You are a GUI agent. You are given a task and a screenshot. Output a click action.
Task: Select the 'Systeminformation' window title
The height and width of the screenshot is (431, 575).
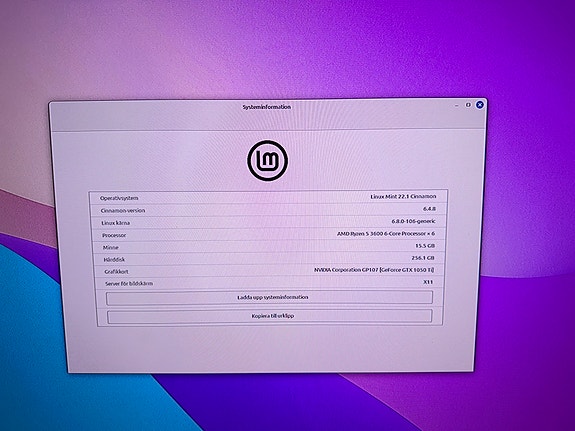pyautogui.click(x=267, y=107)
